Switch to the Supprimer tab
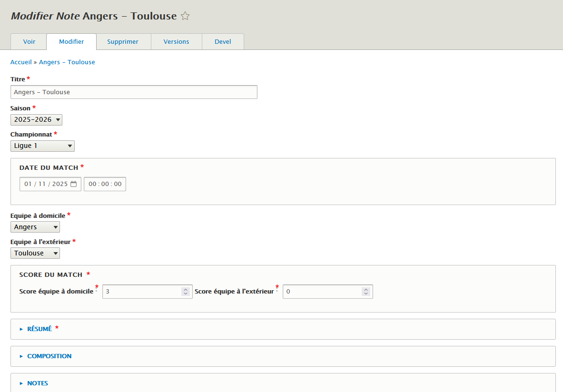The image size is (563, 392). point(123,42)
